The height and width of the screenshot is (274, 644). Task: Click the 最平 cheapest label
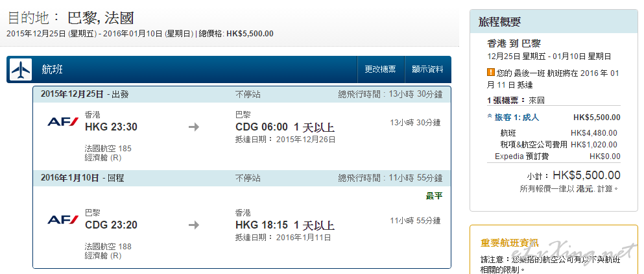pyautogui.click(x=434, y=196)
